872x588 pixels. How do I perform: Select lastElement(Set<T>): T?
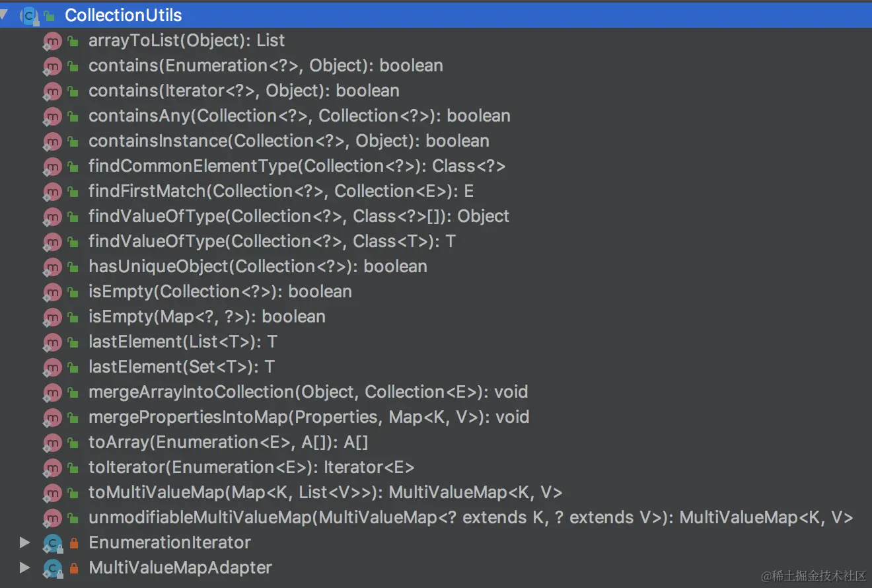point(182,367)
